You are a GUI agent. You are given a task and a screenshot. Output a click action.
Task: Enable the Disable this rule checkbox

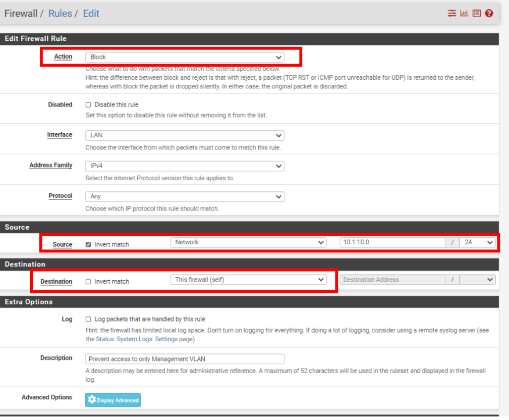pyautogui.click(x=88, y=105)
